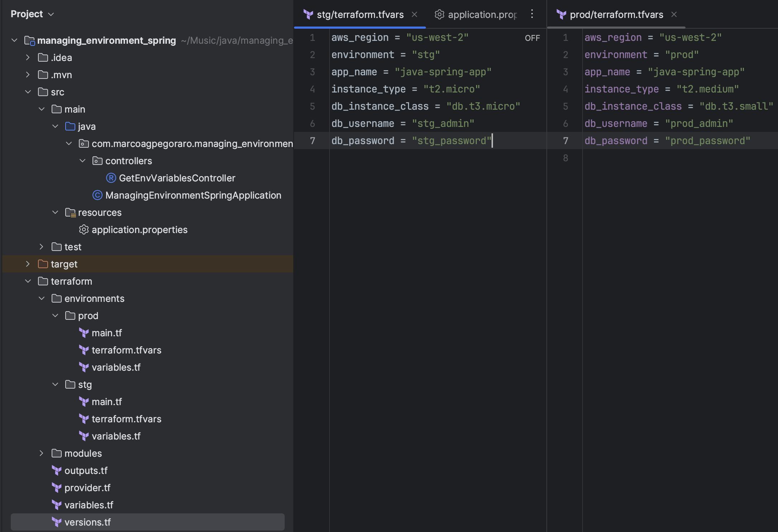Screen dimensions: 778x532
Task: Collapse the controllers package
Action: pos(82,161)
